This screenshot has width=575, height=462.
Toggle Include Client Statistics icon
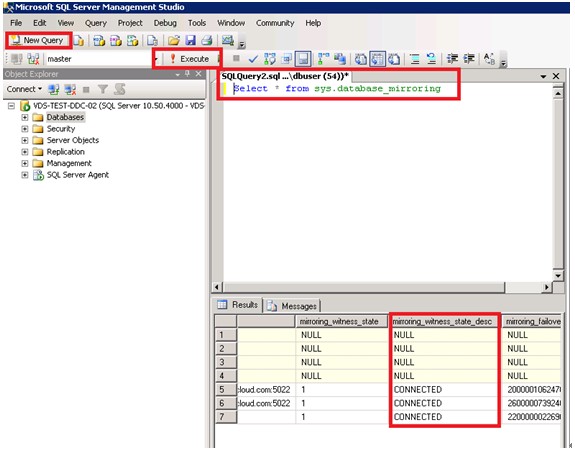pos(340,59)
